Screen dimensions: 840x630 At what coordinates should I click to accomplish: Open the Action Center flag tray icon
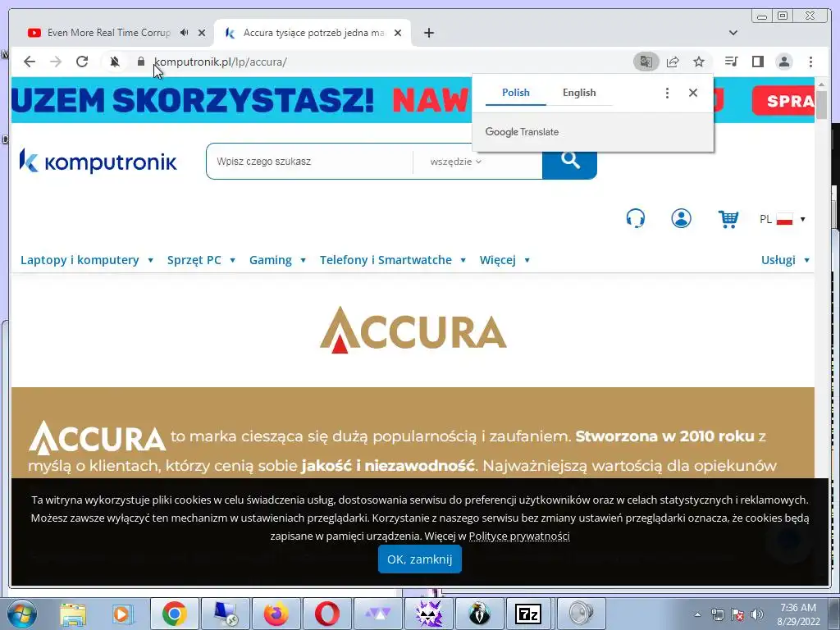pos(737,614)
